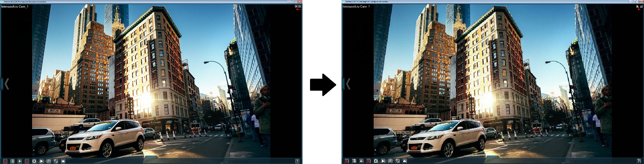Open gear settings icon in left window
644x164 pixels.
34,161
